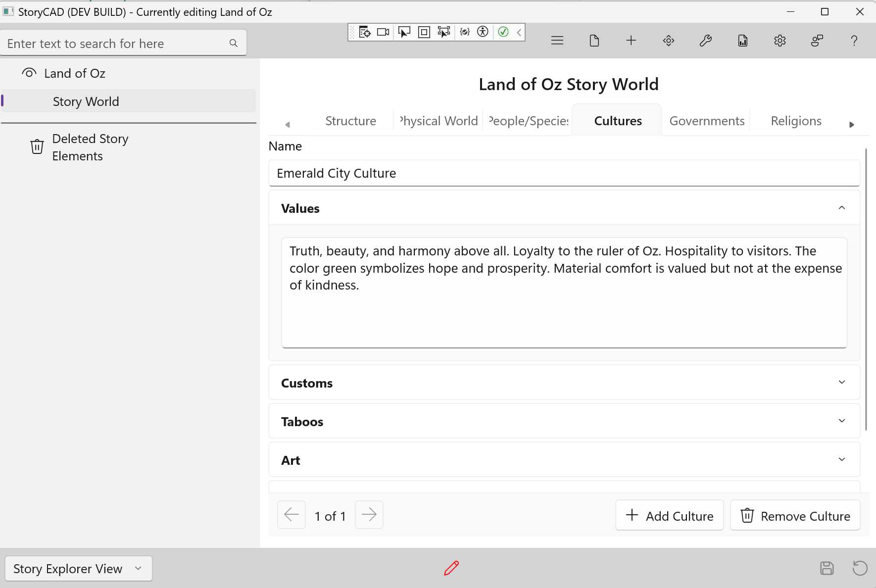The image size is (876, 588).
Task: Open the Reports icon in the toolbar
Action: click(x=742, y=41)
